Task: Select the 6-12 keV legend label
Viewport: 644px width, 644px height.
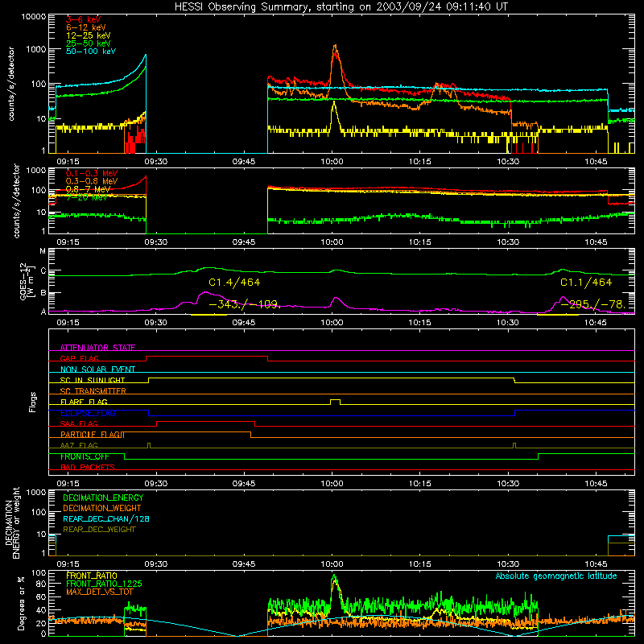Action: point(85,27)
